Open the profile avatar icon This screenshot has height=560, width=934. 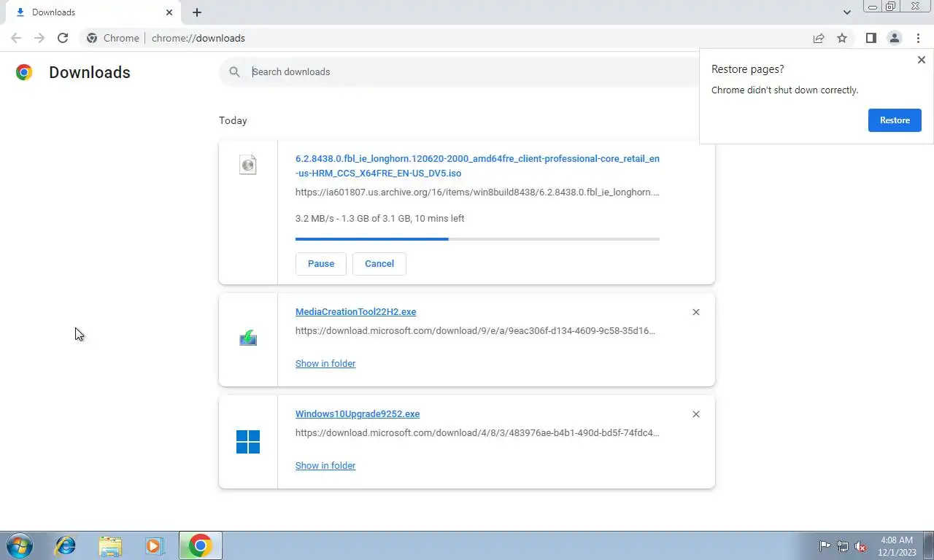click(x=894, y=38)
